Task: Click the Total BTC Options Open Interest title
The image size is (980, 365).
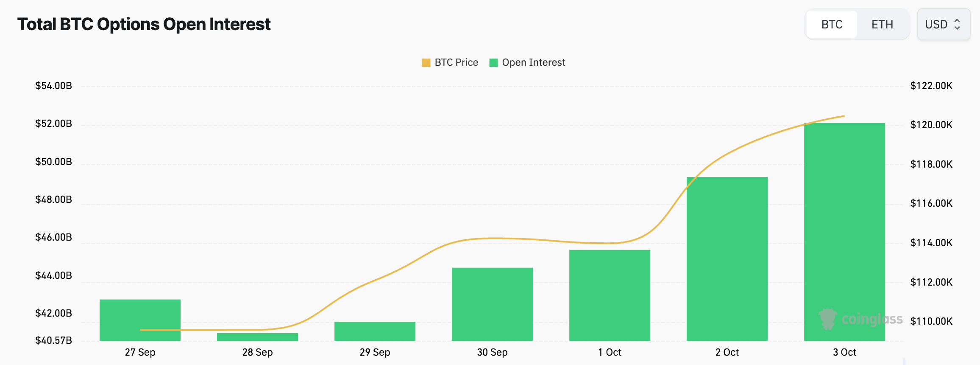Action: click(x=144, y=24)
